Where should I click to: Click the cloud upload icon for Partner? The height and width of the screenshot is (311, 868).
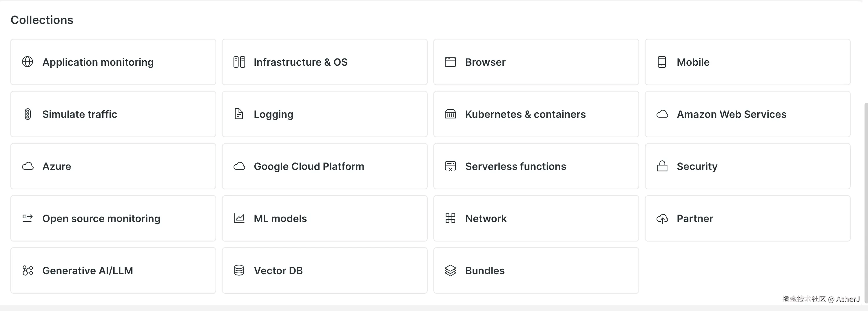[662, 219]
